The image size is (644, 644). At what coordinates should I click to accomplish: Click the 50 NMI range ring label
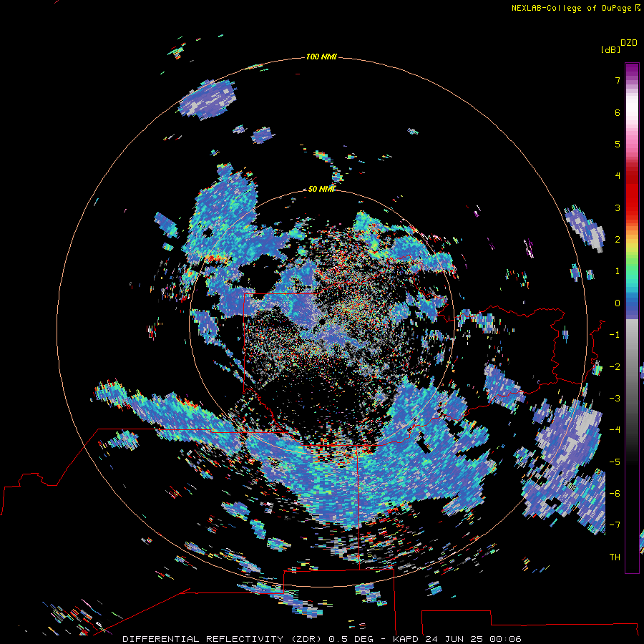point(321,189)
